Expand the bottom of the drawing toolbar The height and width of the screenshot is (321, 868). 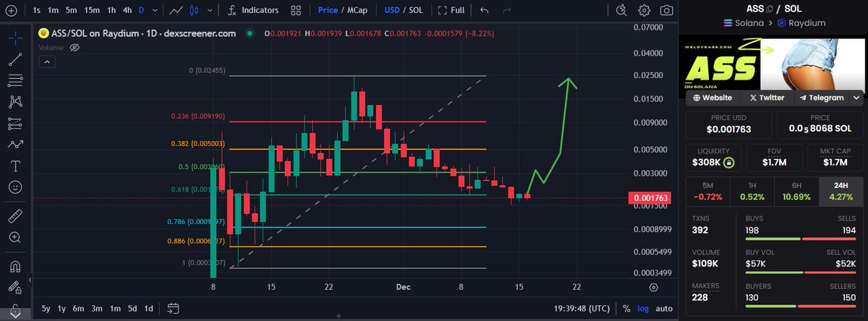click(x=15, y=314)
